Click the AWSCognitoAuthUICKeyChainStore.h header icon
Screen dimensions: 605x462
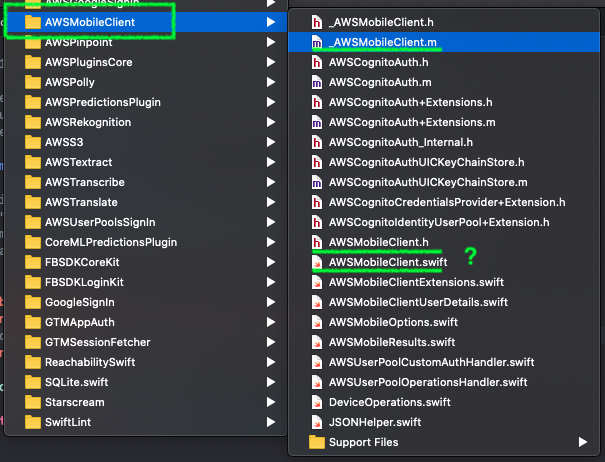tap(317, 162)
